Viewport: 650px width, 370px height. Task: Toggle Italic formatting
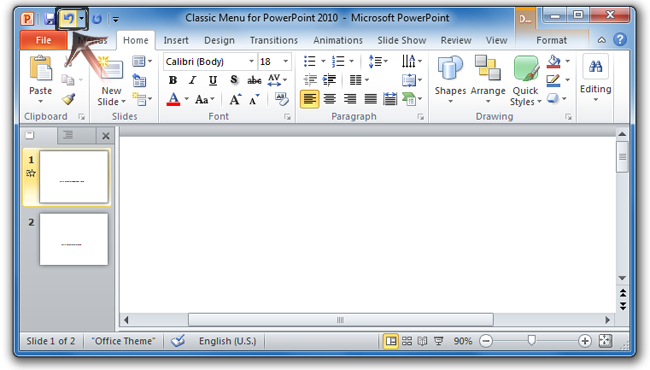[192, 80]
